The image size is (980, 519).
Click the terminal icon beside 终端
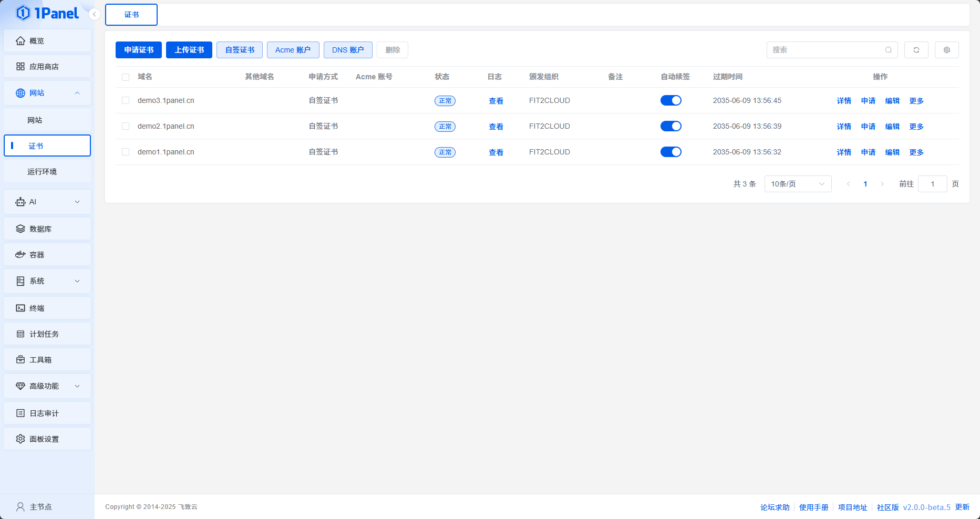pos(20,308)
